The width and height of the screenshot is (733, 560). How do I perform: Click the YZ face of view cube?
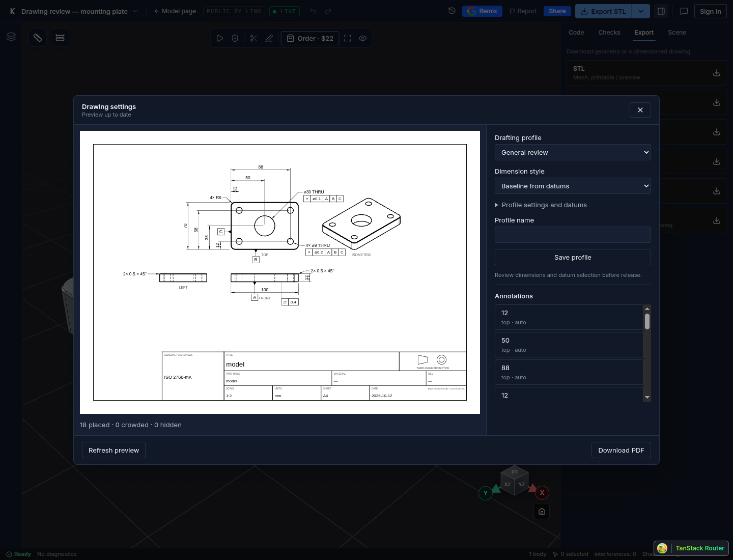522,485
